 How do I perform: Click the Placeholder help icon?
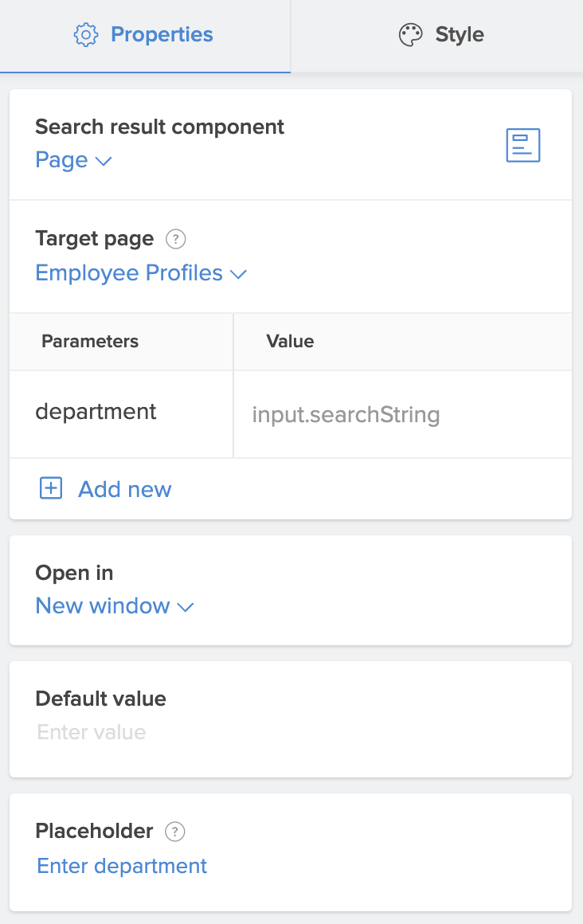coord(174,832)
